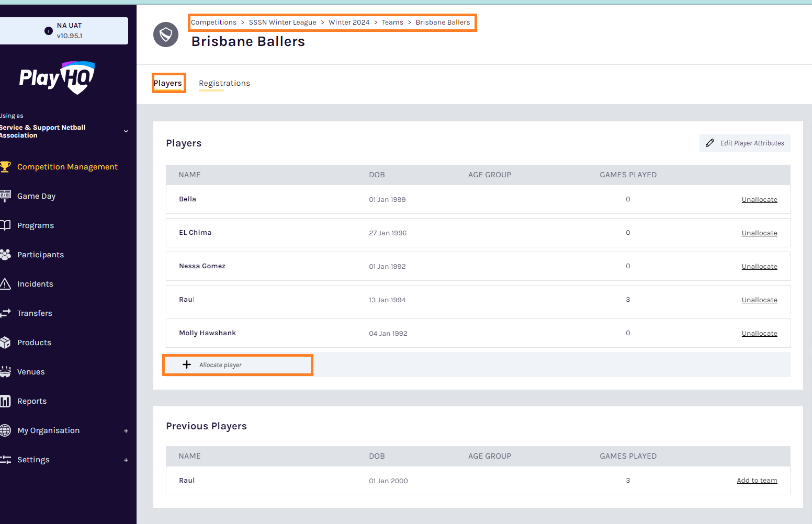Screen dimensions: 812x524
Task: Click the Programs book icon
Action: [5, 225]
